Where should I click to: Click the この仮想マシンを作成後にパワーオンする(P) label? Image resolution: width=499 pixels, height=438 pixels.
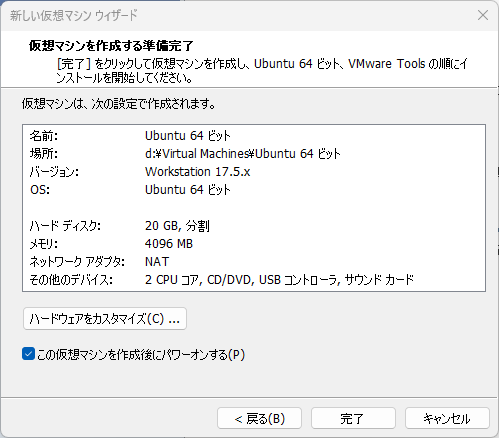pos(141,354)
